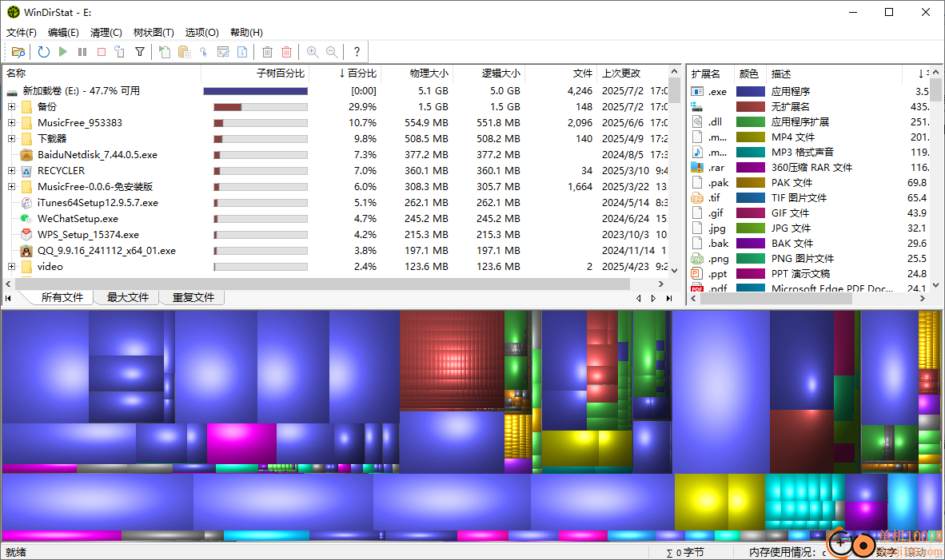This screenshot has width=945, height=560.
Task: Click the copy path clipboard icon
Action: coord(184,52)
